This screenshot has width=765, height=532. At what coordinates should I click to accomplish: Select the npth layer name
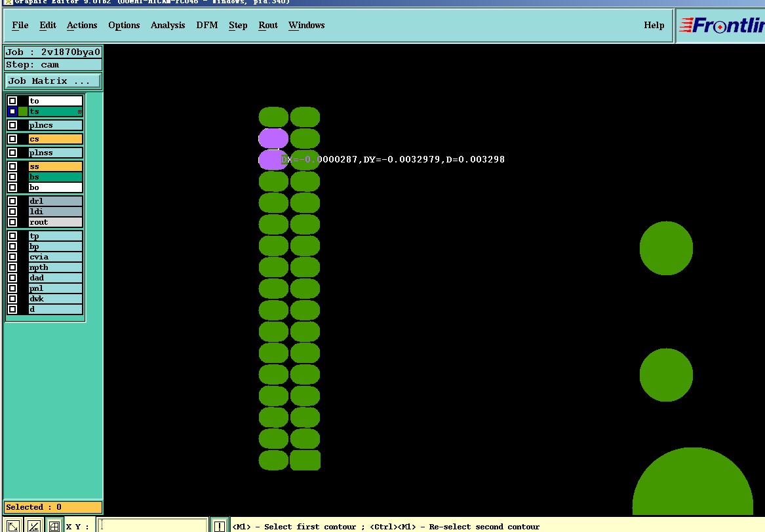click(x=56, y=267)
